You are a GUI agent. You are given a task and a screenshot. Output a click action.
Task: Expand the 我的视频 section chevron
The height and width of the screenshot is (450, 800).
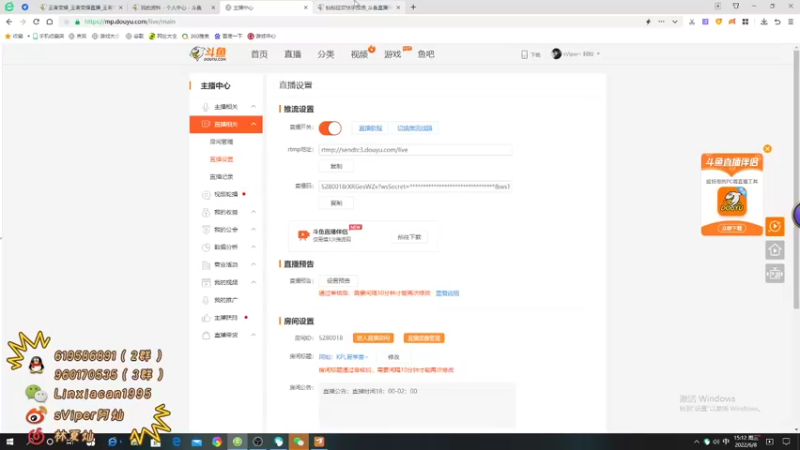[x=253, y=282]
